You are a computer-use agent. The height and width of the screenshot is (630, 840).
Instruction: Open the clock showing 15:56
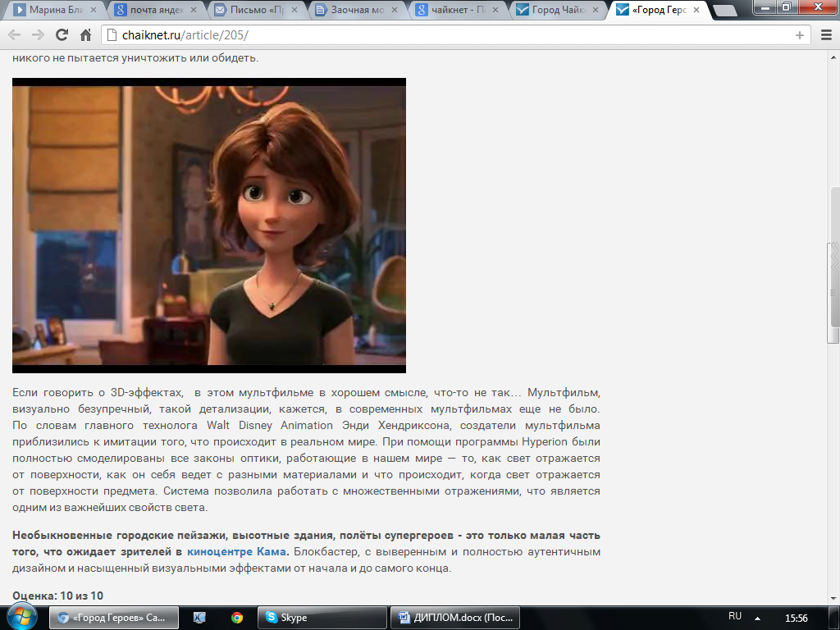coord(796,619)
